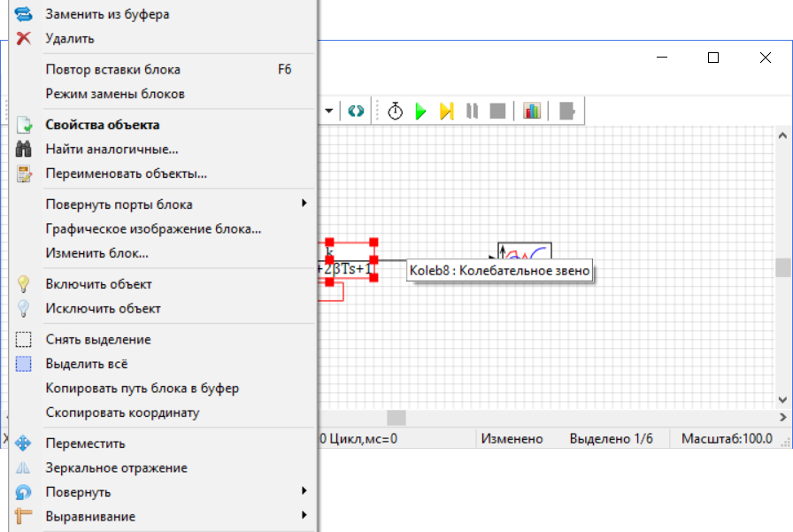
Task: Click 'Переименовать объекты...' entry
Action: [x=126, y=174]
